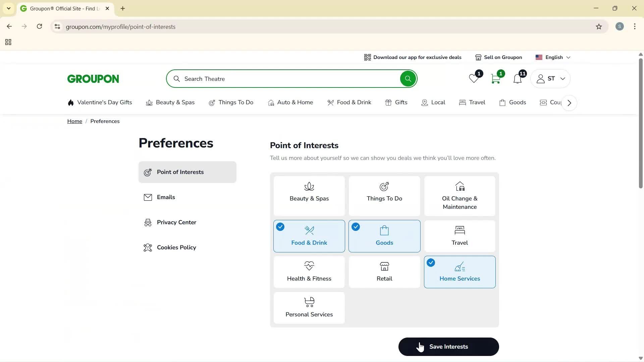Expand more categories with right arrow
Image resolution: width=644 pixels, height=362 pixels.
click(x=569, y=103)
